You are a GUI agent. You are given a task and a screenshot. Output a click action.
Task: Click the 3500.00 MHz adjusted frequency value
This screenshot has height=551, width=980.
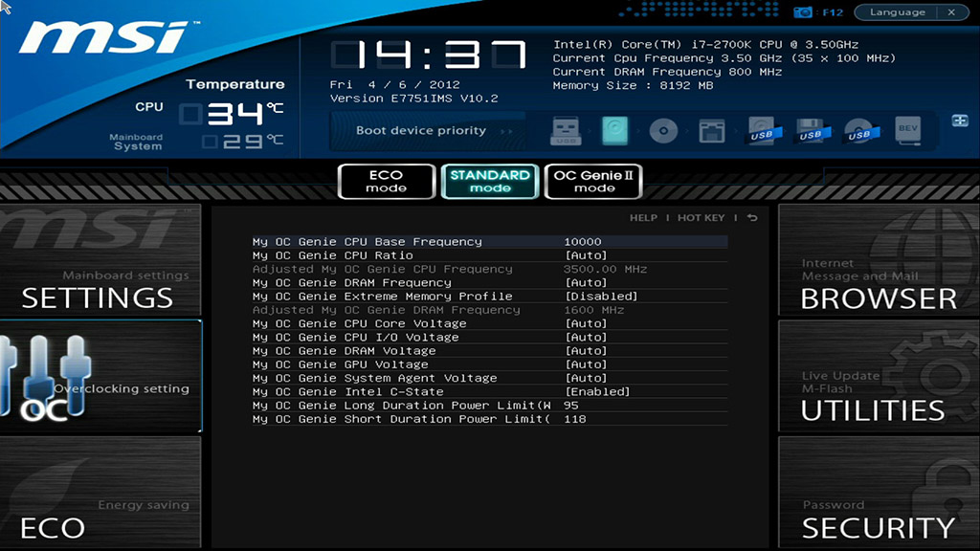coord(605,269)
